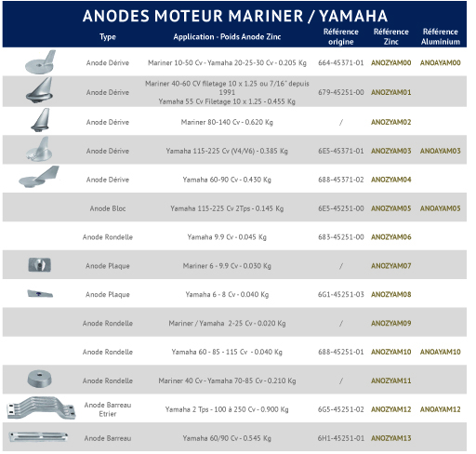Select origin reference 6E5-45371-01
Viewport: 476px width, 454px height.
tap(341, 151)
